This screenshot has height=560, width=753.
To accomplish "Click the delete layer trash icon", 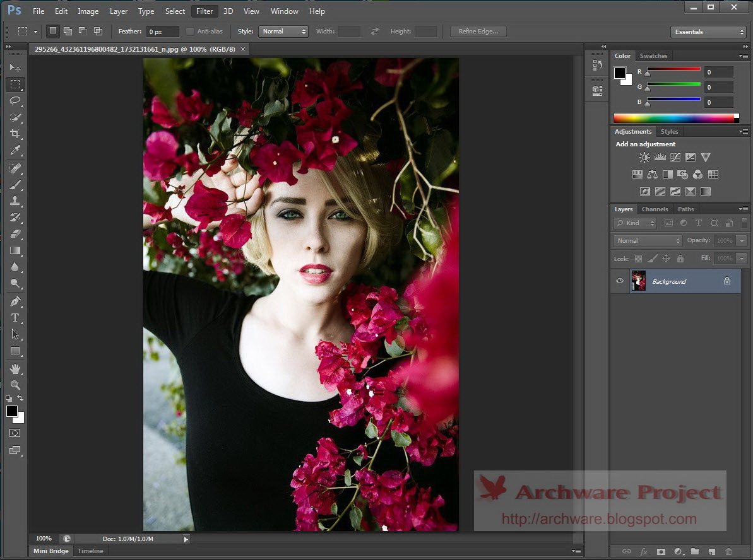I will 728,552.
